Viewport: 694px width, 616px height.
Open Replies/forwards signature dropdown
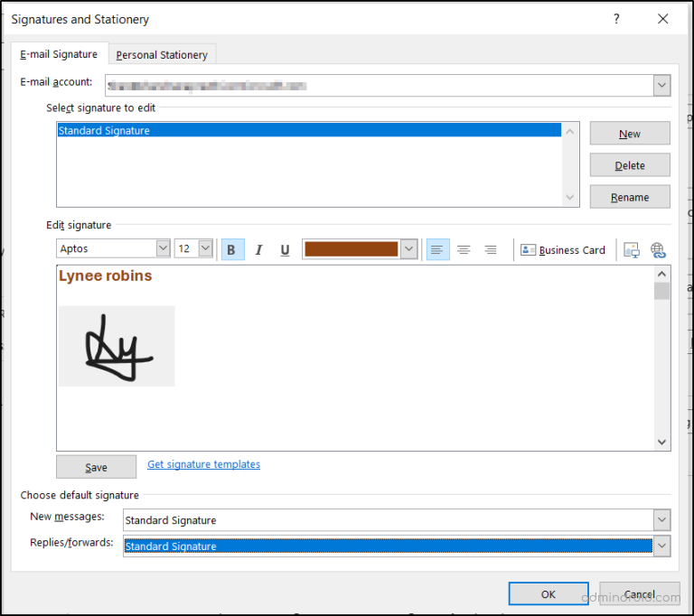(661, 546)
